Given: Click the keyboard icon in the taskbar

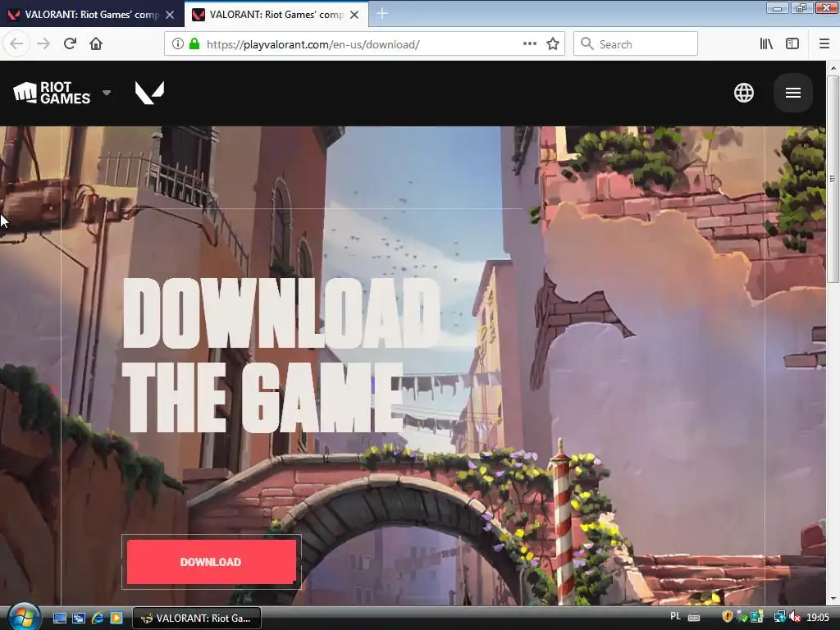Looking at the screenshot, I should (x=694, y=618).
